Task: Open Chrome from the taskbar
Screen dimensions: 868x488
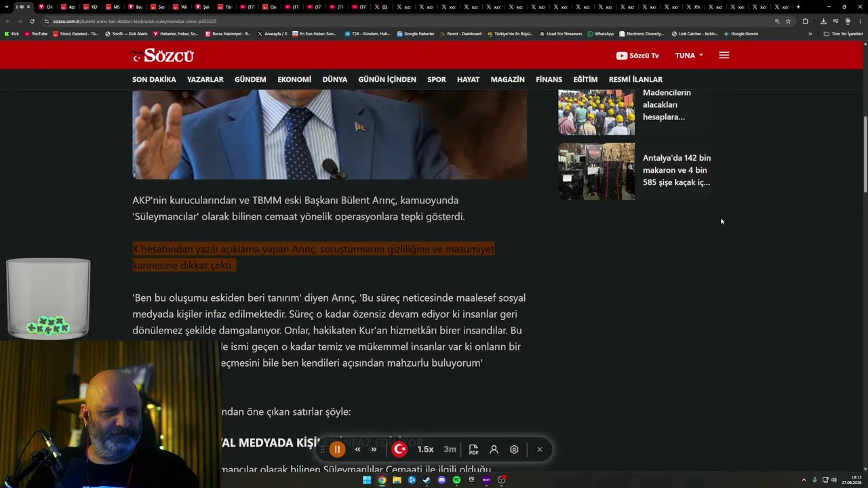Action: (x=382, y=480)
